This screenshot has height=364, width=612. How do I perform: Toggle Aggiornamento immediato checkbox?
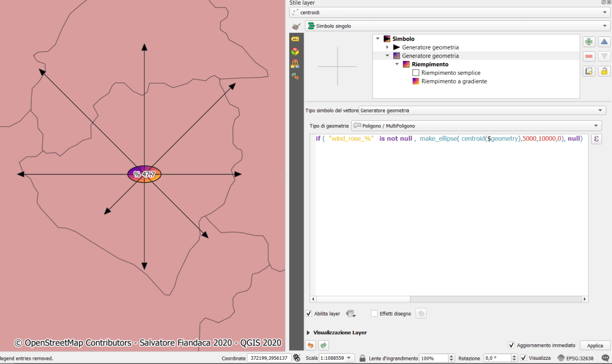click(511, 345)
